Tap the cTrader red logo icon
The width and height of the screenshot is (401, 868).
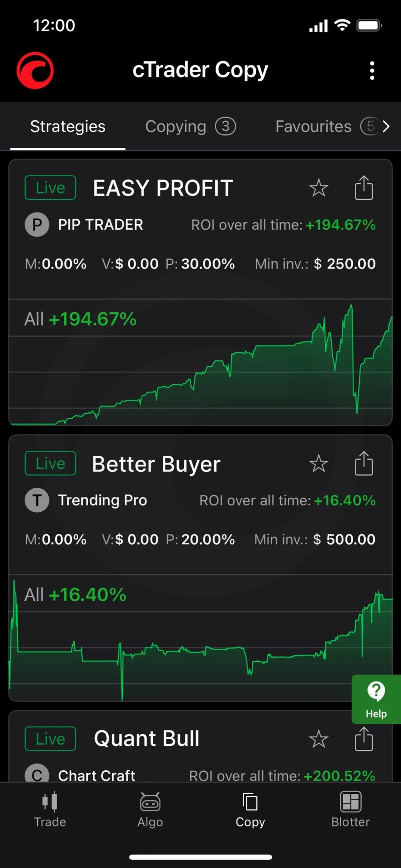[x=35, y=71]
